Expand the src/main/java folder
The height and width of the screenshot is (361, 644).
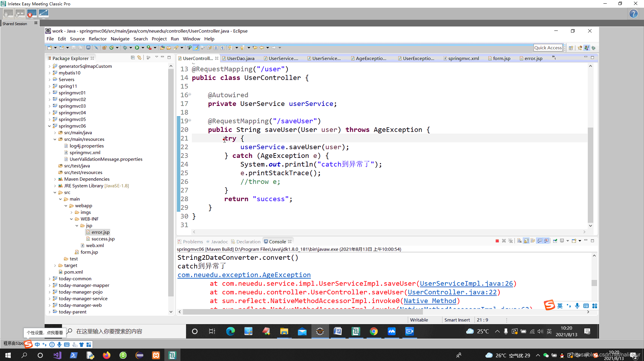pos(55,133)
